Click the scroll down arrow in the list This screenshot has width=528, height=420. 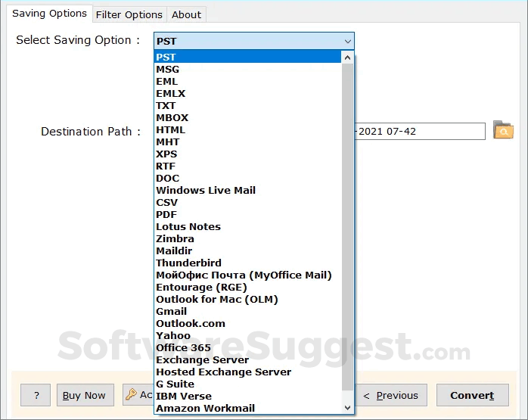347,408
